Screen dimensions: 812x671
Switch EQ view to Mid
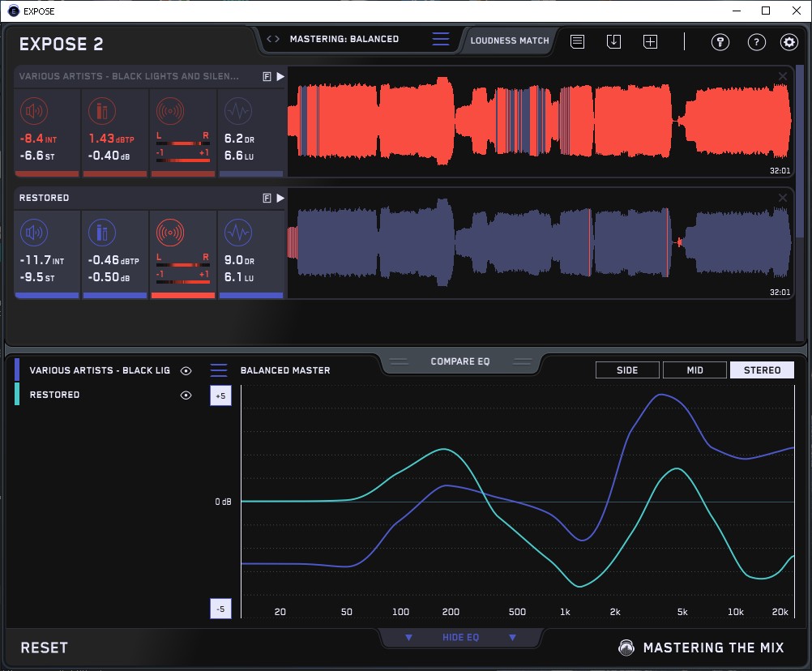[x=694, y=370]
